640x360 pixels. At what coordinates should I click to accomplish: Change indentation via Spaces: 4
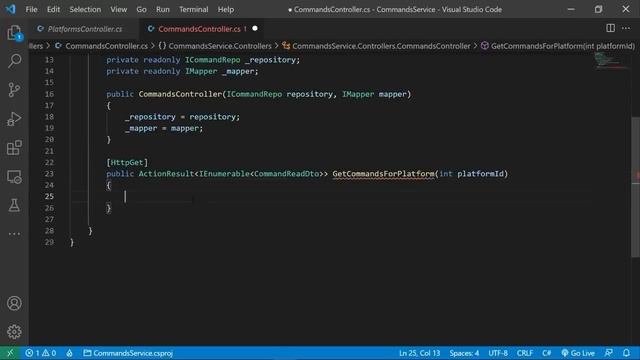point(464,353)
